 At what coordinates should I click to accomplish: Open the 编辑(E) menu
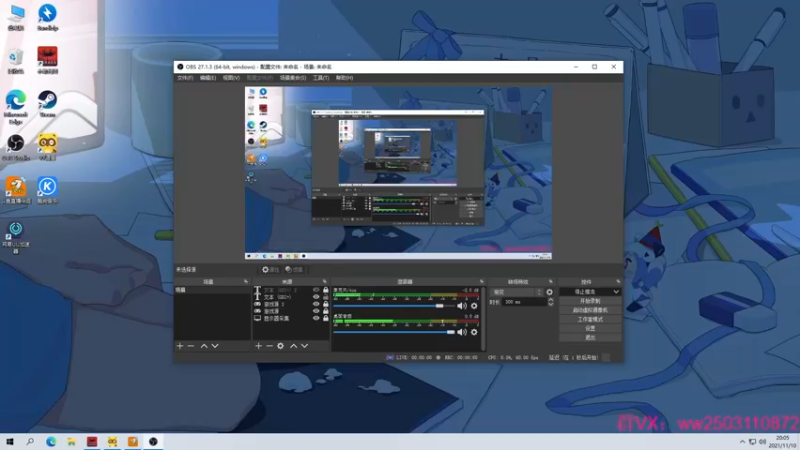pos(208,78)
